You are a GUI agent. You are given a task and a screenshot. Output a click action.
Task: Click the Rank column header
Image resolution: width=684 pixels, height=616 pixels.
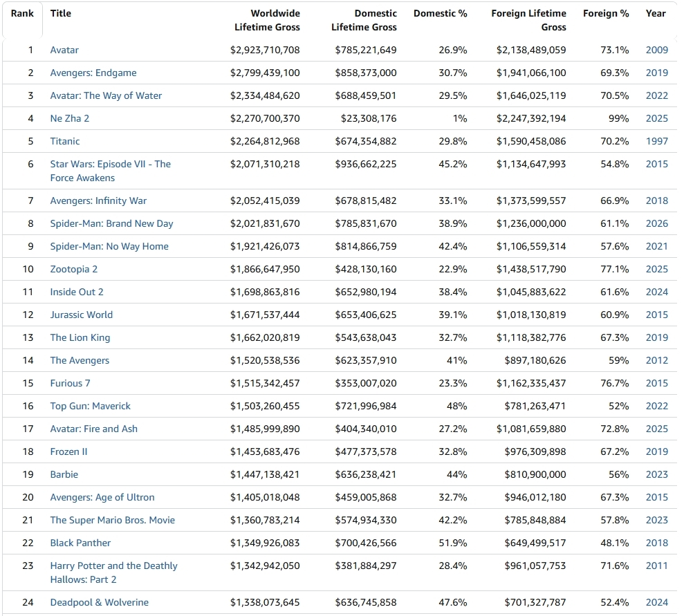tap(22, 14)
